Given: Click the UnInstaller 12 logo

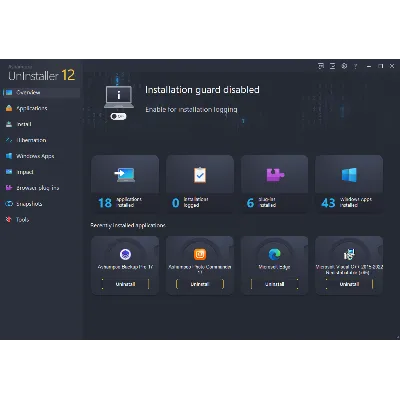Looking at the screenshot, I should (42, 75).
